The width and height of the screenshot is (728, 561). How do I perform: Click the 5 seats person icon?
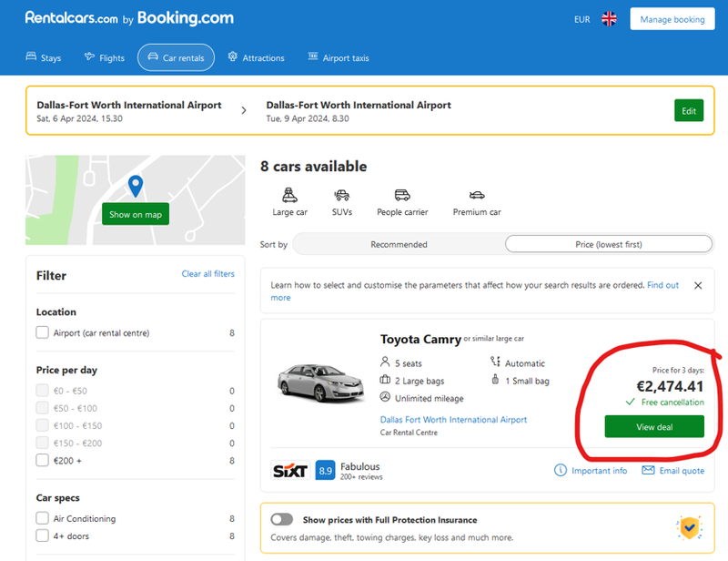385,362
